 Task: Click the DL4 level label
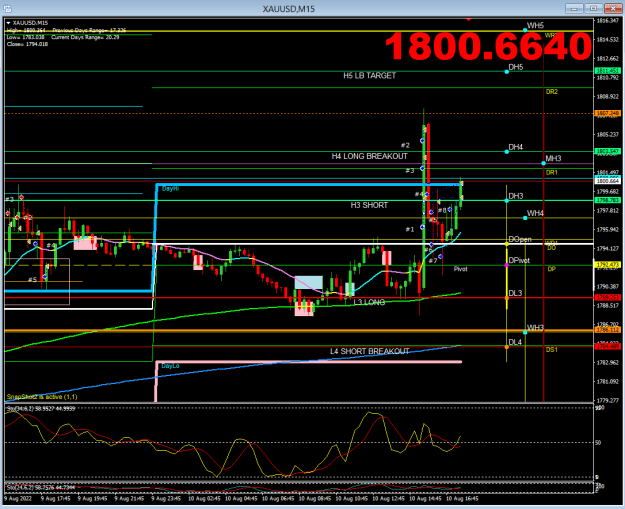(x=515, y=342)
